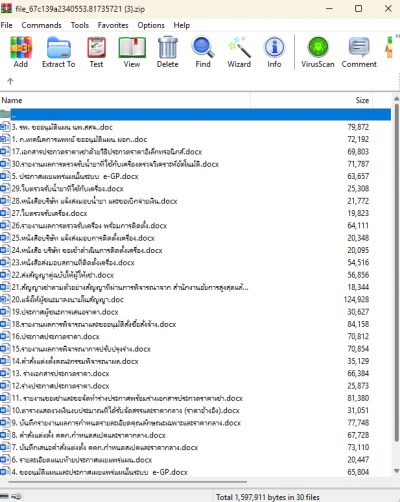
Task: Select file number 27 docx
Action: pyautogui.click(x=195, y=213)
